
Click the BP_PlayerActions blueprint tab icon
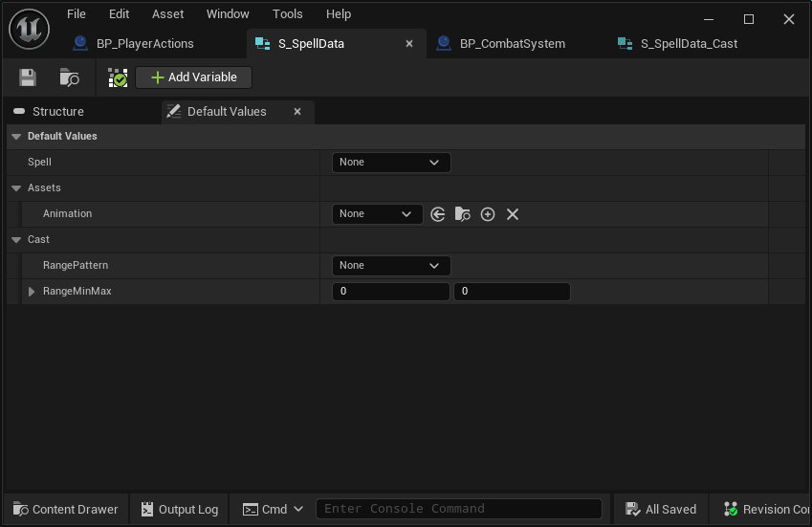pyautogui.click(x=79, y=43)
